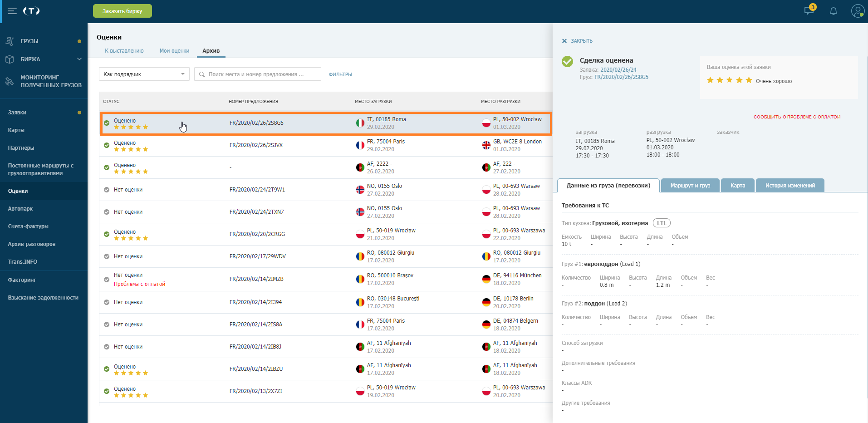
Task: Select offer number FR/2020/02/14/2I394
Action: [x=255, y=302]
